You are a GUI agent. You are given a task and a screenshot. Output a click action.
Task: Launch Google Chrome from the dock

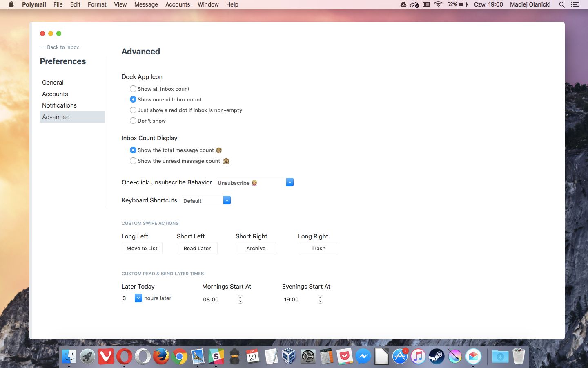click(x=179, y=357)
